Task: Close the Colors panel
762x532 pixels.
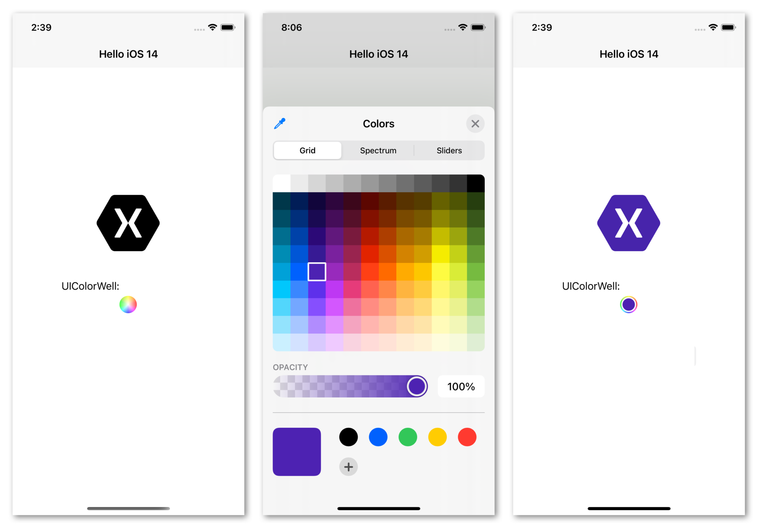Action: click(x=475, y=123)
